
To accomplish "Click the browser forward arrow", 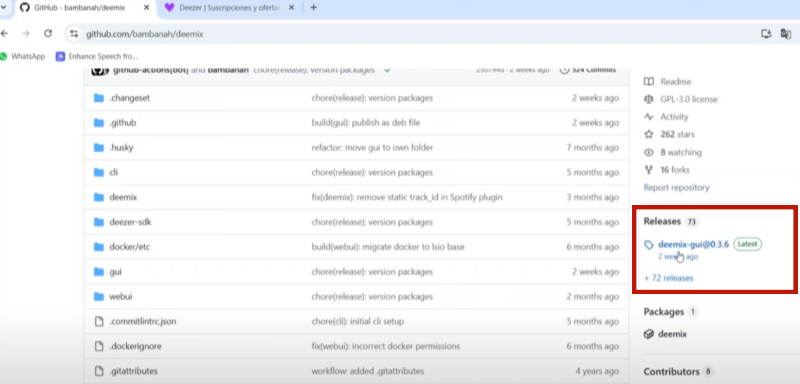I will [x=26, y=34].
